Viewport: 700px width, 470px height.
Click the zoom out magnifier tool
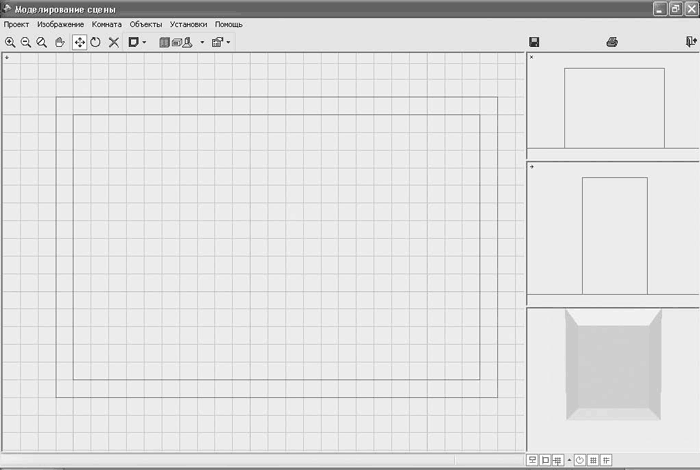pyautogui.click(x=26, y=42)
